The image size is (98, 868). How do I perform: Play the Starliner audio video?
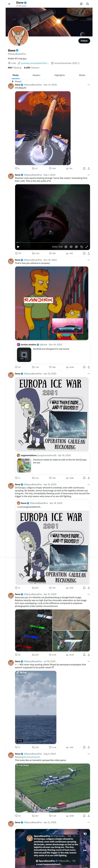coord(18,247)
